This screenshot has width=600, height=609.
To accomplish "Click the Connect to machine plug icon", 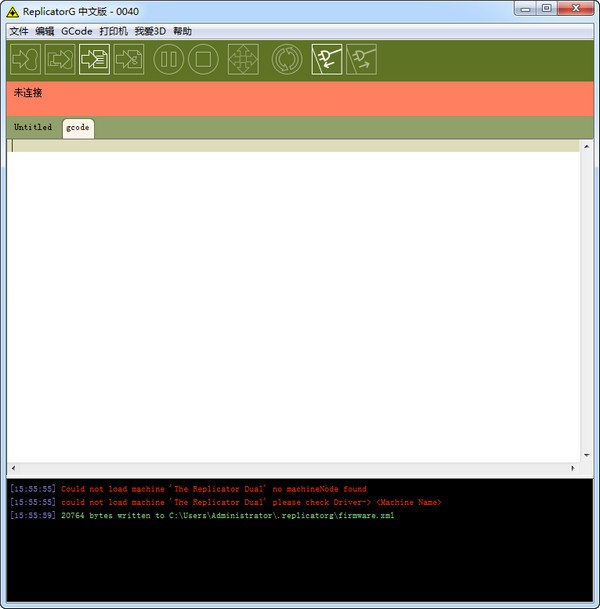I will (x=327, y=60).
